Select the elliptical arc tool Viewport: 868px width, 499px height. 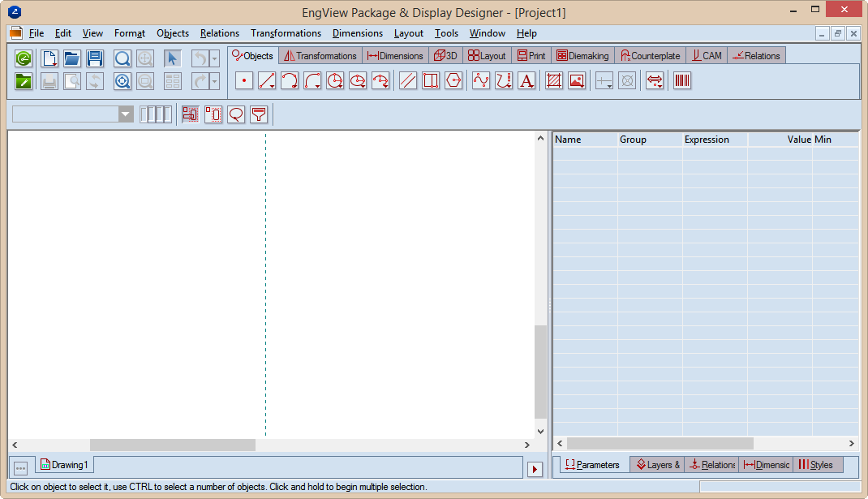coord(380,80)
